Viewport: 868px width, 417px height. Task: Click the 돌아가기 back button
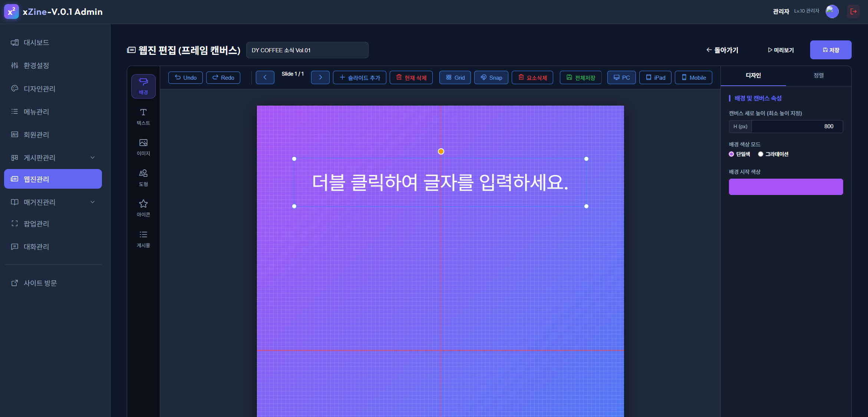coord(722,50)
